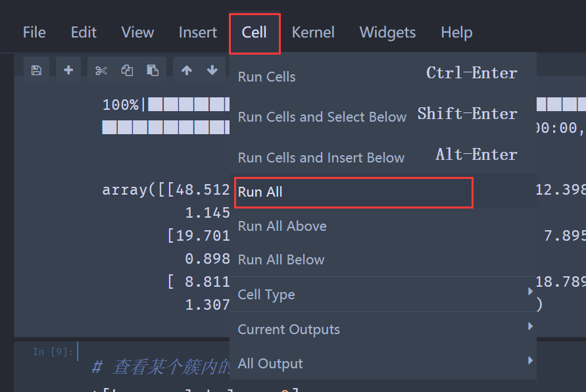Click output value 8.811
This screenshot has width=586, height=392.
click(207, 282)
